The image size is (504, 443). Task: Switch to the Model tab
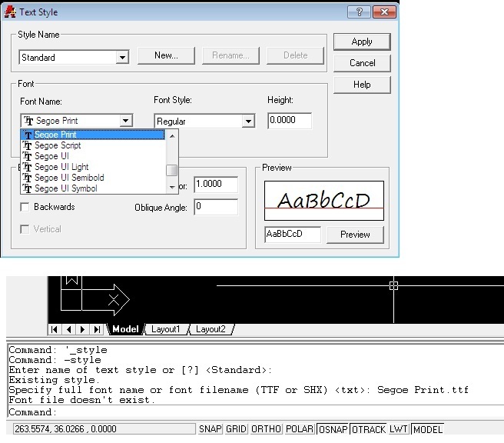pyautogui.click(x=126, y=329)
